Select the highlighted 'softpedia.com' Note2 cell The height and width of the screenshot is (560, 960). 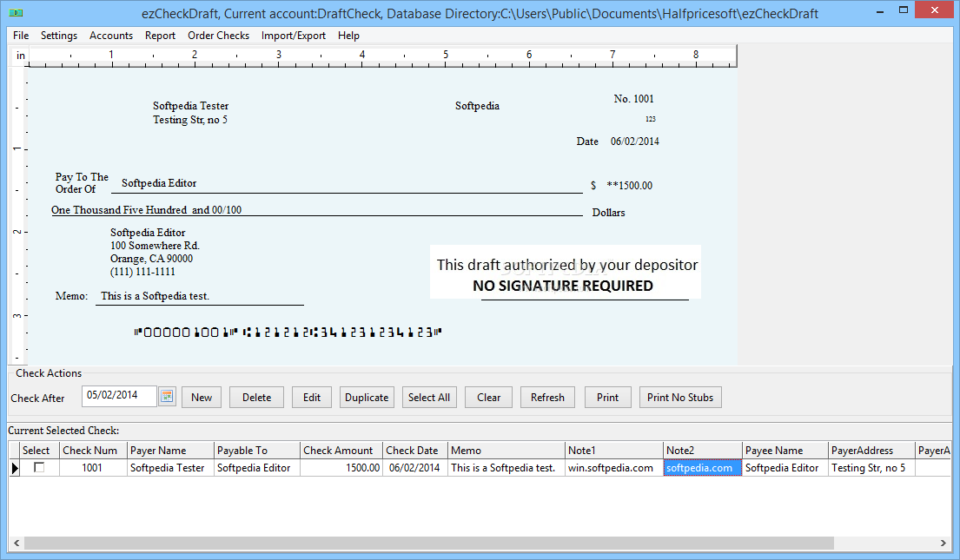click(703, 468)
